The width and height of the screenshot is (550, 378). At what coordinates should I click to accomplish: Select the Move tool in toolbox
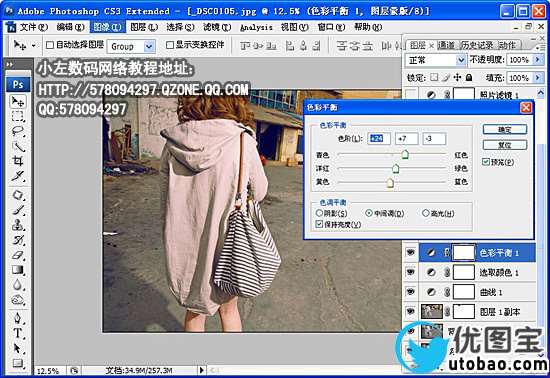(18, 102)
